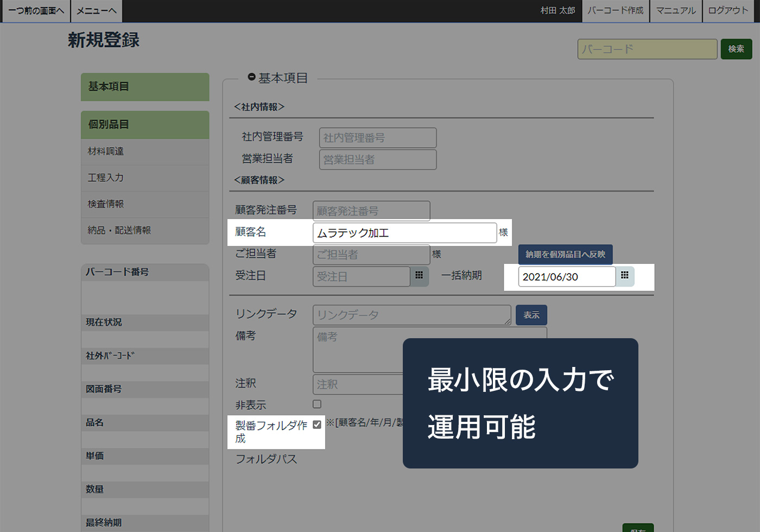Screen dimensions: 760x532
Task: Open the 一括納期 calendar picker icon
Action: point(625,276)
